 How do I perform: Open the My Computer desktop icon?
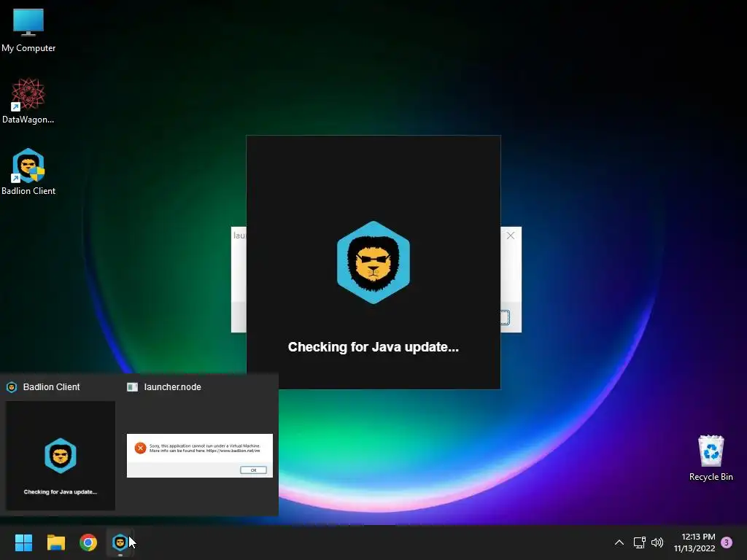click(28, 31)
